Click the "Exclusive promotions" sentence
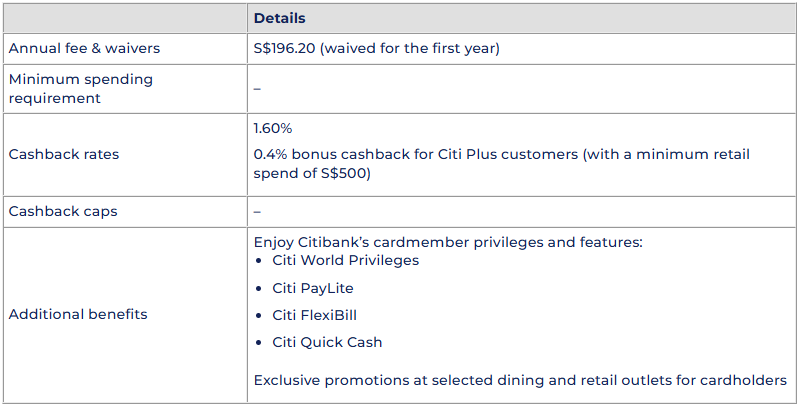Image resolution: width=798 pixels, height=405 pixels. (x=520, y=380)
